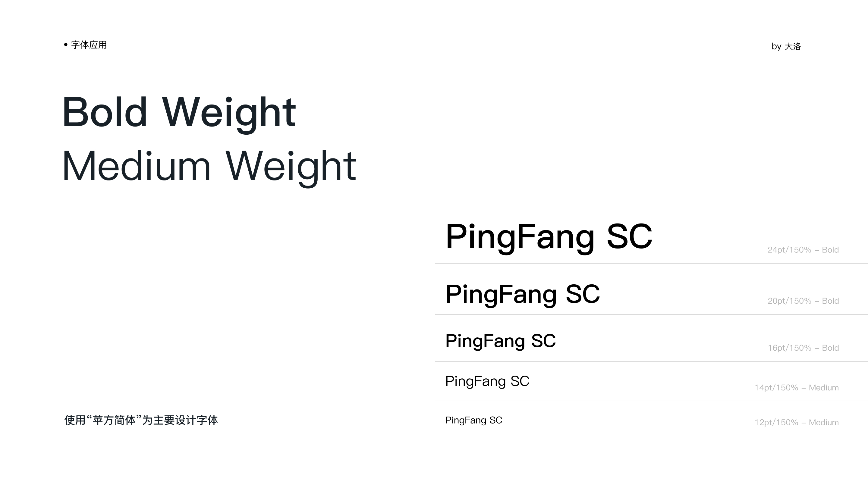Click the divider line under 14pt sample
This screenshot has height=488, width=868.
pyautogui.click(x=651, y=401)
